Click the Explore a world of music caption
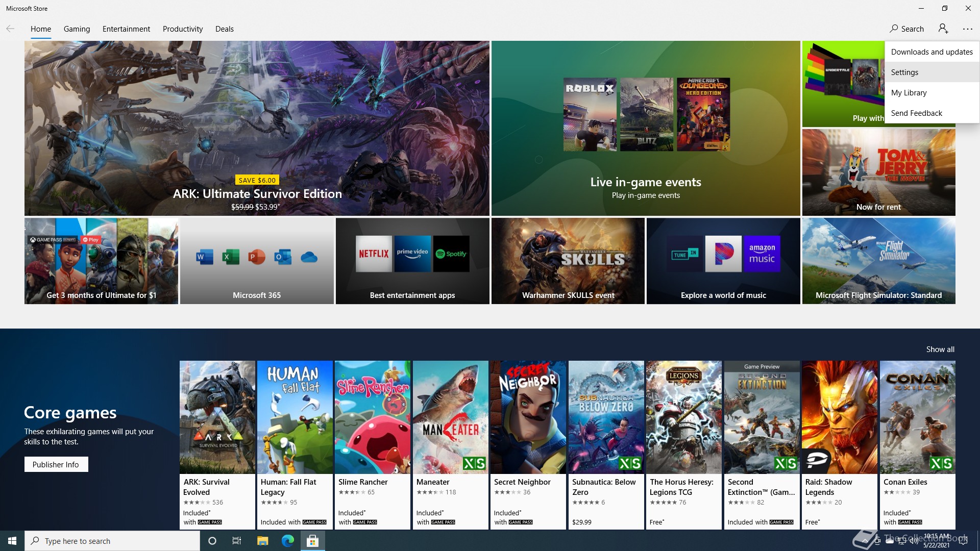Image resolution: width=980 pixels, height=551 pixels. click(x=723, y=295)
